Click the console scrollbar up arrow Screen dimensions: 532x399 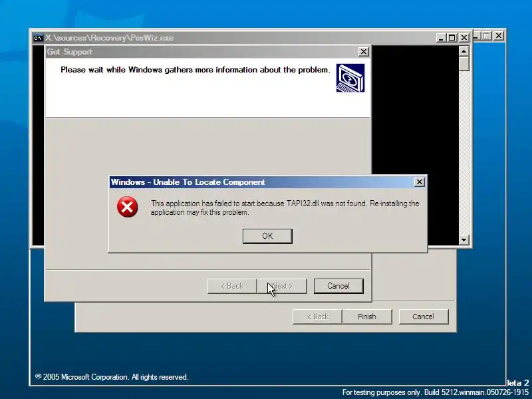pos(464,51)
